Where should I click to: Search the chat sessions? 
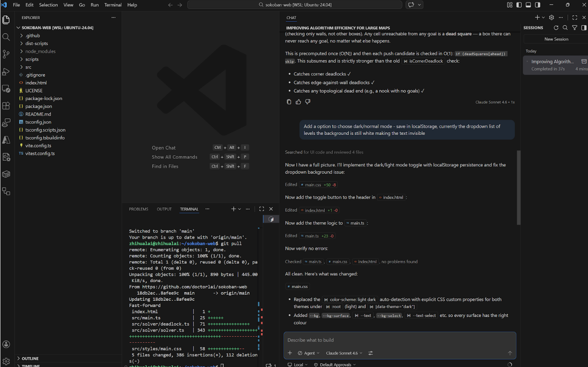[x=565, y=28]
